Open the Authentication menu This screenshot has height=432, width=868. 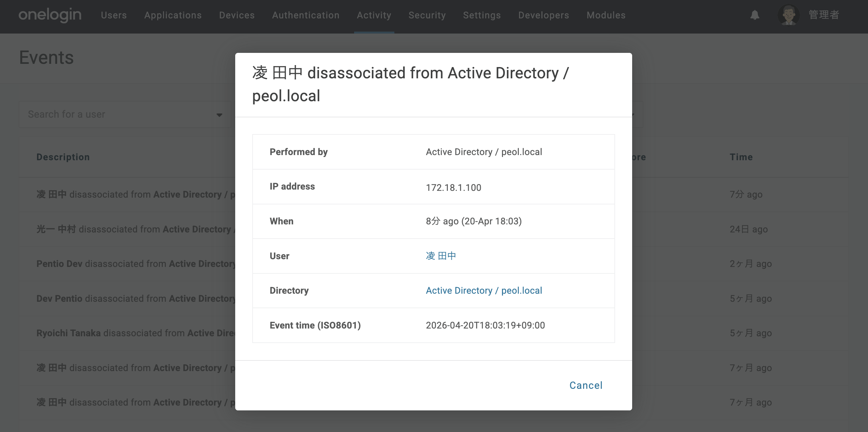(x=306, y=15)
